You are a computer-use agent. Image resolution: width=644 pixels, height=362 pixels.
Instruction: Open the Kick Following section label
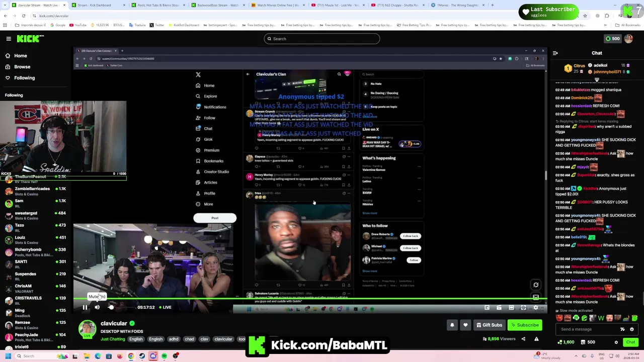tap(14, 95)
